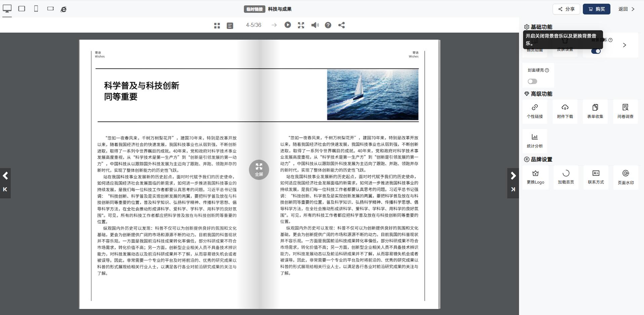Open the table of contents icon

point(230,26)
